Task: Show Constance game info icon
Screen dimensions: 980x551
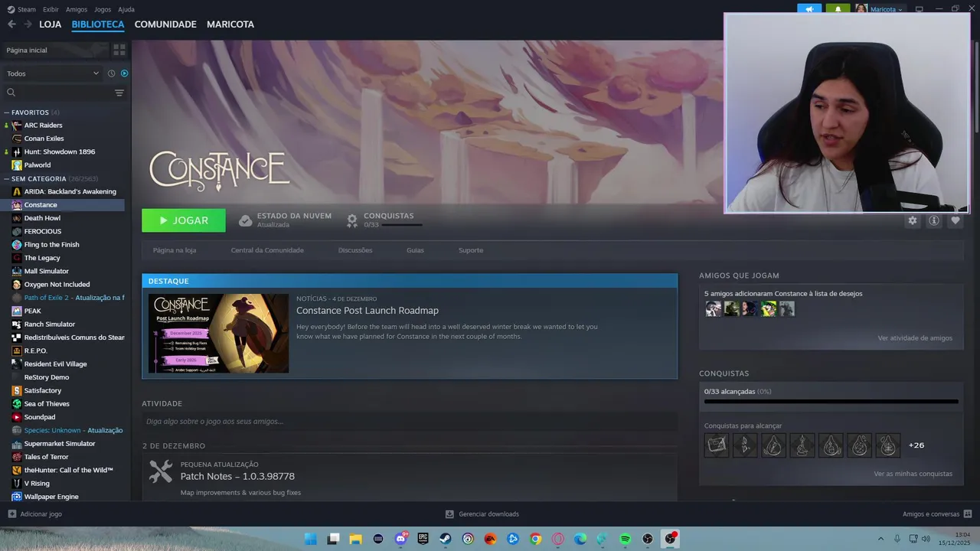Action: pyautogui.click(x=933, y=220)
